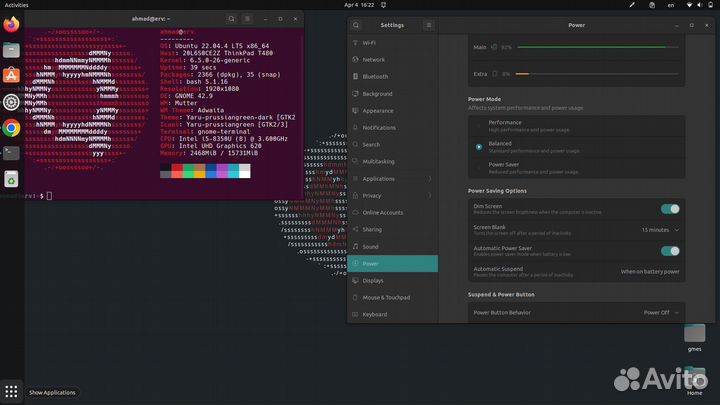
Task: Expand the Applications settings entry
Action: tap(393, 179)
